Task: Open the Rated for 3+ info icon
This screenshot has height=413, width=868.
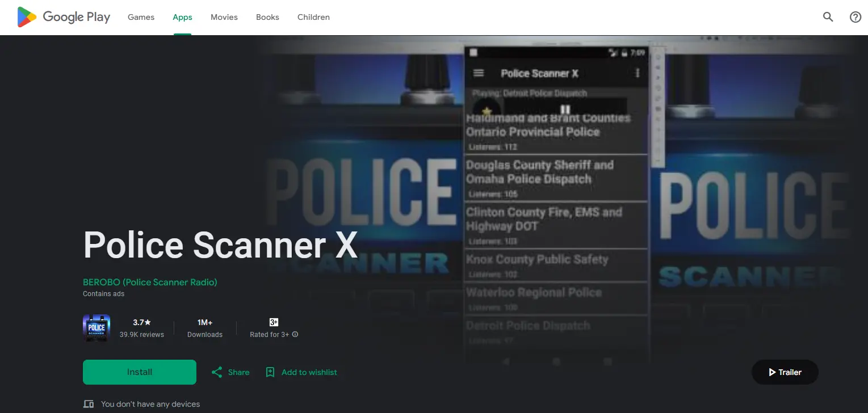Action: pyautogui.click(x=295, y=334)
